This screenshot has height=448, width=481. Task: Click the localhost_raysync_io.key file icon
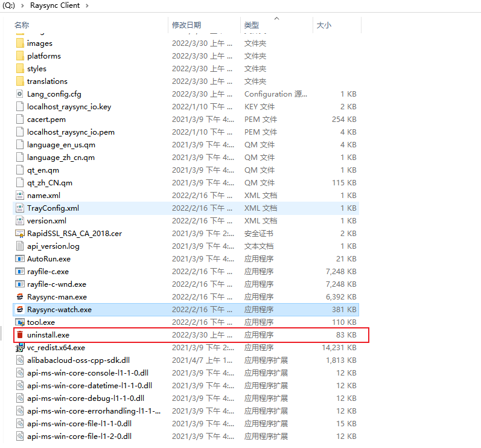pos(20,106)
